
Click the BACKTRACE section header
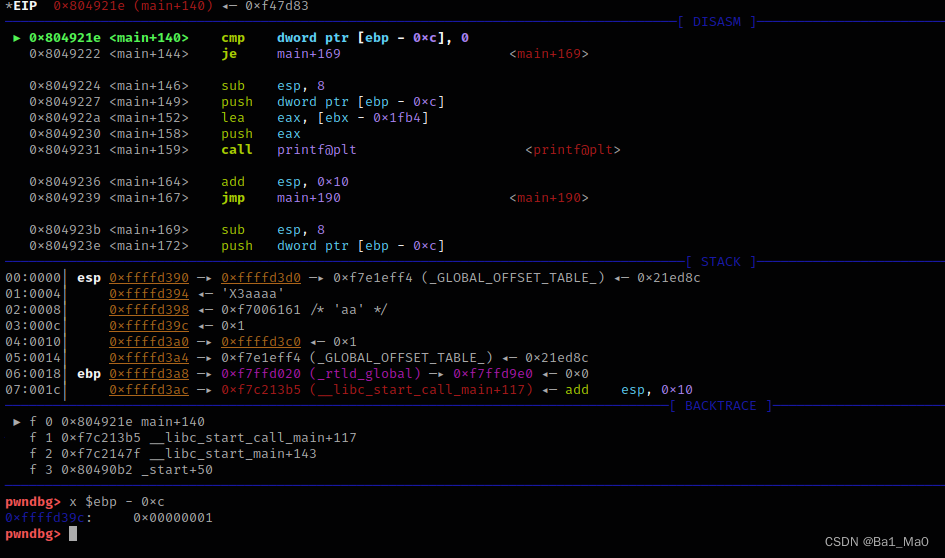click(721, 406)
